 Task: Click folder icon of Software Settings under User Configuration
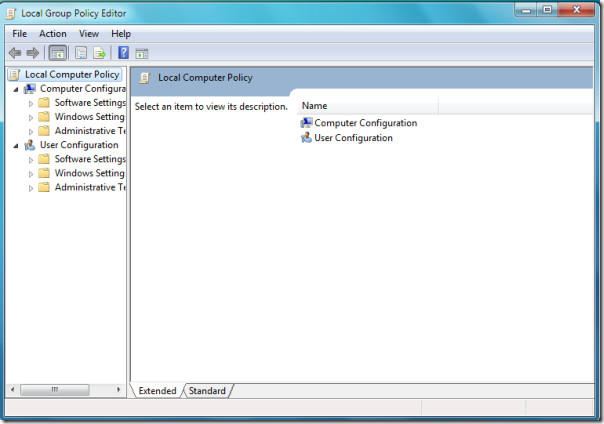click(x=44, y=159)
